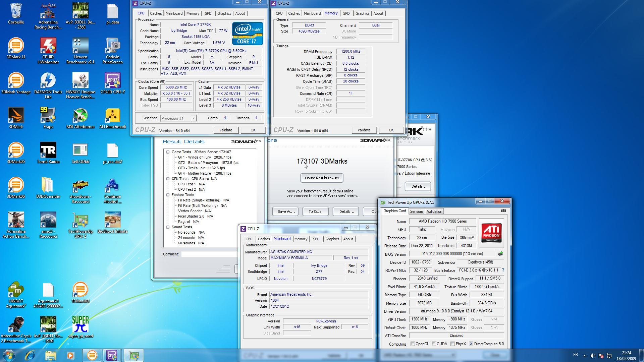Click the GPU-Z screenshot camera icon
This screenshot has height=362, width=644.
tap(503, 211)
